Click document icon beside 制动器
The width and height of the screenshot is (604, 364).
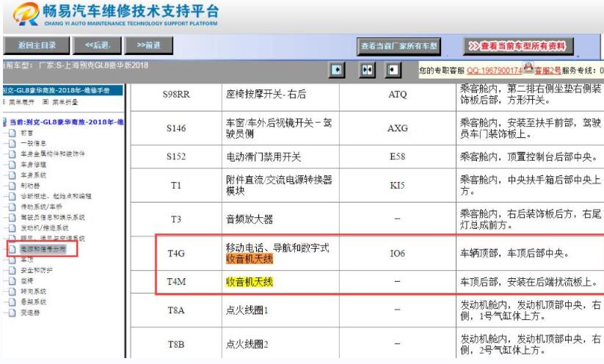pos(11,186)
